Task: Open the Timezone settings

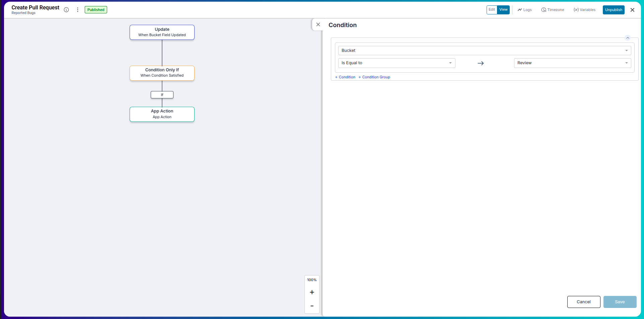Action: [553, 10]
